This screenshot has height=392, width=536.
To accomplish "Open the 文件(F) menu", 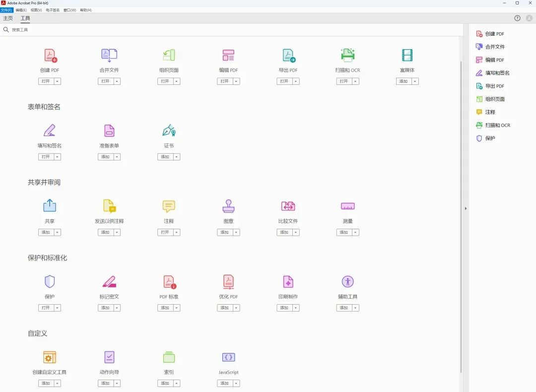I will 6,10.
